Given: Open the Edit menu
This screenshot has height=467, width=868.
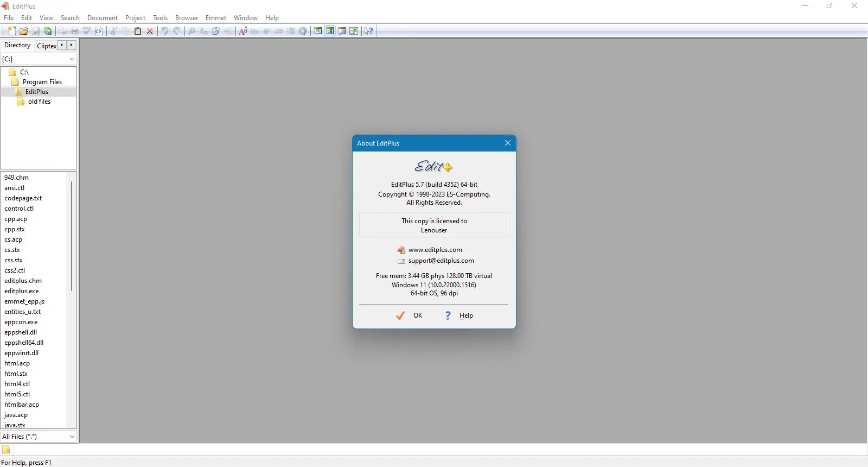Looking at the screenshot, I should point(27,18).
